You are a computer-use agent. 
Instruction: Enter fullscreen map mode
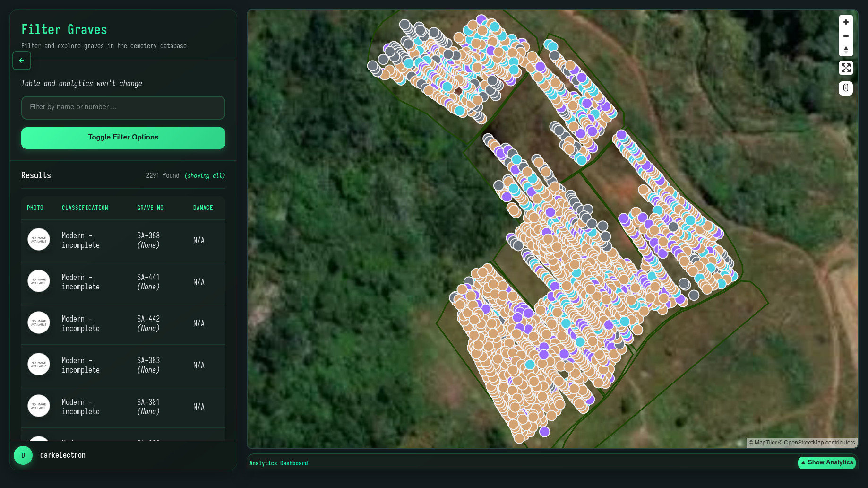tap(846, 68)
